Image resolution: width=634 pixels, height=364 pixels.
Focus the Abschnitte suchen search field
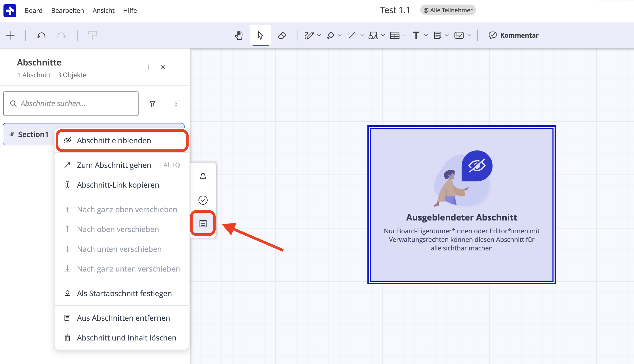pyautogui.click(x=71, y=104)
